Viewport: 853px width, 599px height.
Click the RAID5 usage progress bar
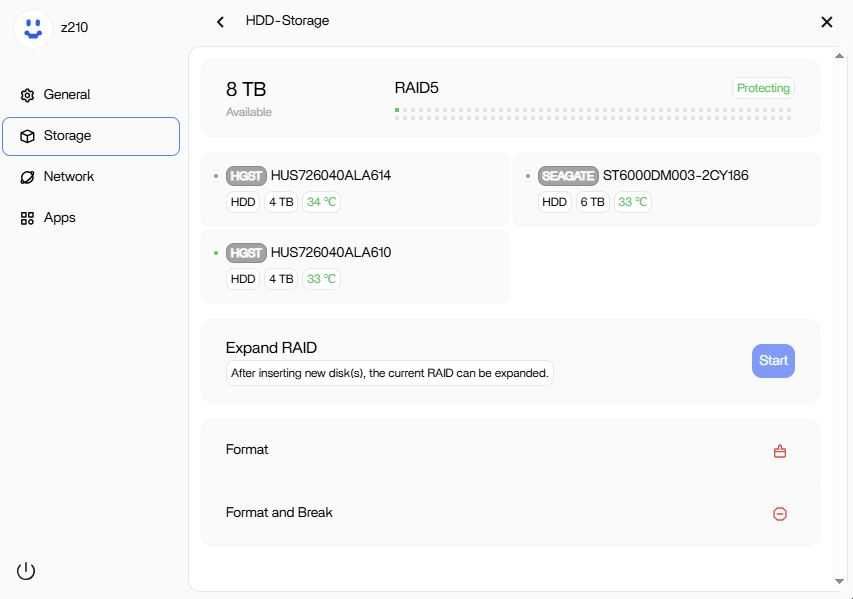point(593,114)
